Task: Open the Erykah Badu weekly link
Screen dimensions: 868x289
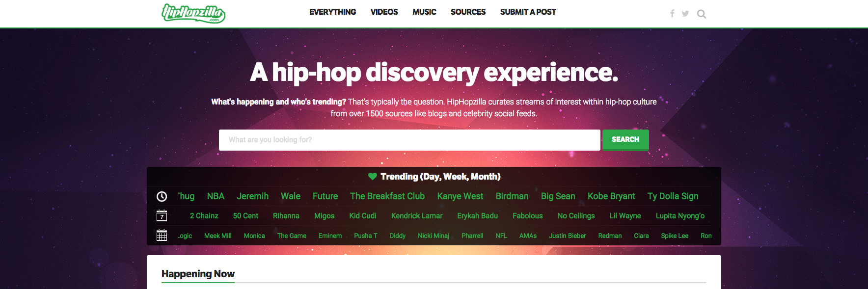Action: click(x=477, y=216)
